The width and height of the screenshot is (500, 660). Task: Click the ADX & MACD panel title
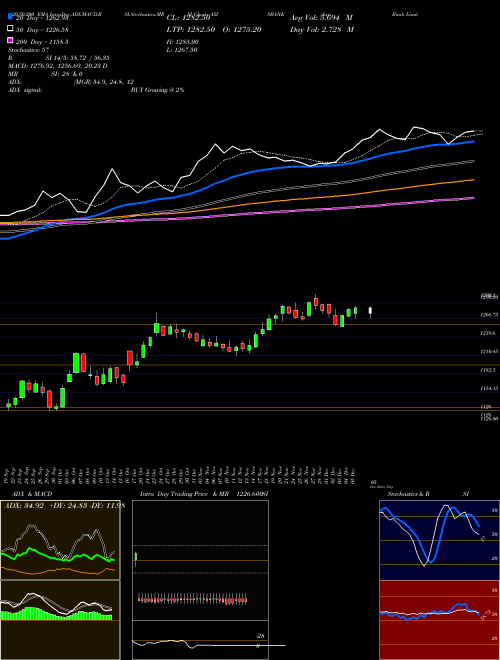(x=32, y=494)
